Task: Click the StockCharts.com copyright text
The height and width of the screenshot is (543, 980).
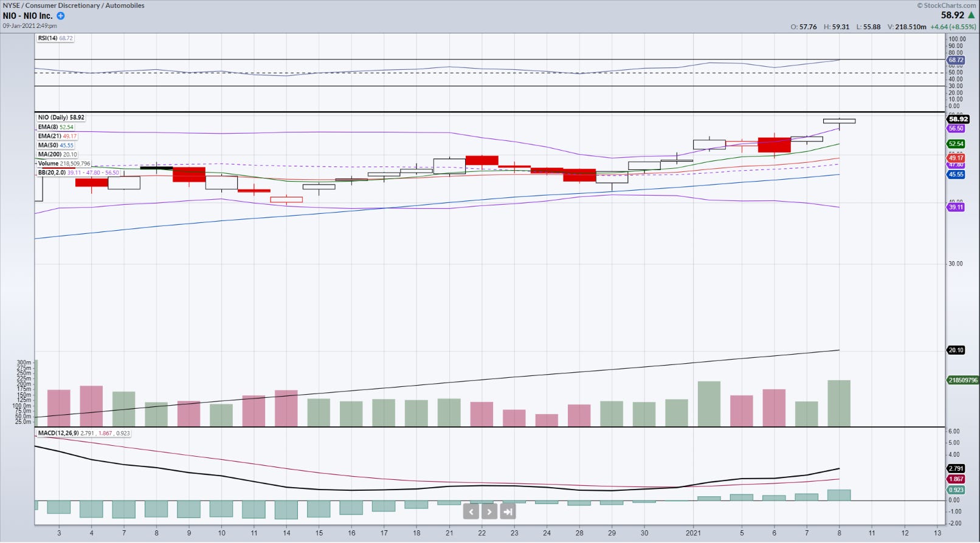Action: 947,5
